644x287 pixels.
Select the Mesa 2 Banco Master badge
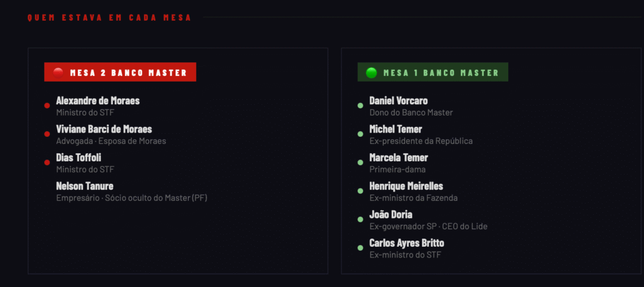[x=120, y=72]
